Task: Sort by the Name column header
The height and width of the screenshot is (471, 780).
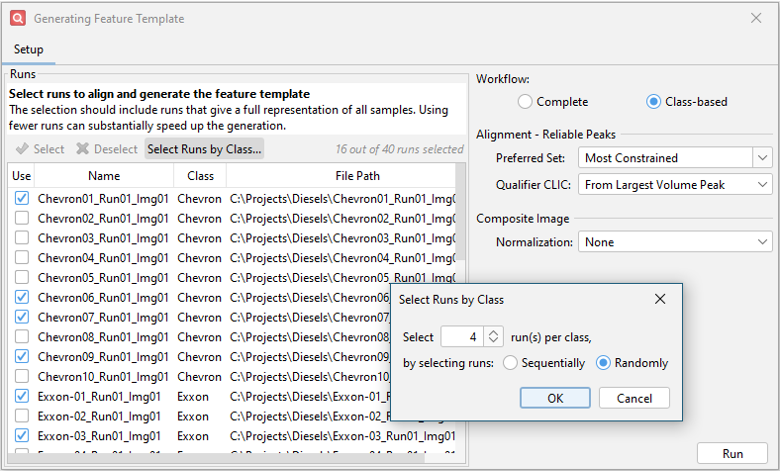Action: coord(104,176)
